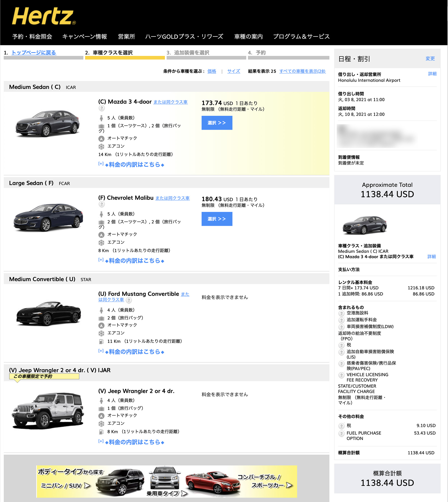Image resolution: width=448 pixels, height=502 pixels.
Task: Click Chevrolet Malibu car image
Action: click(x=48, y=217)
